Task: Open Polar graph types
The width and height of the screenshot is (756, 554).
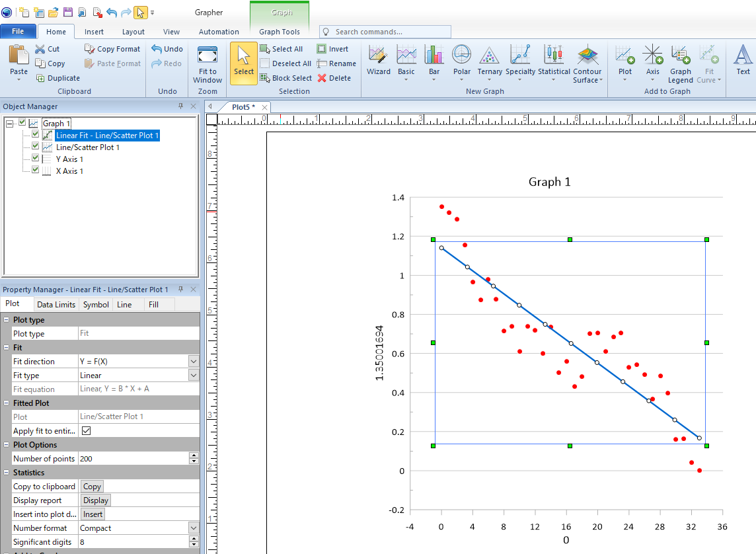Action: coord(461,63)
